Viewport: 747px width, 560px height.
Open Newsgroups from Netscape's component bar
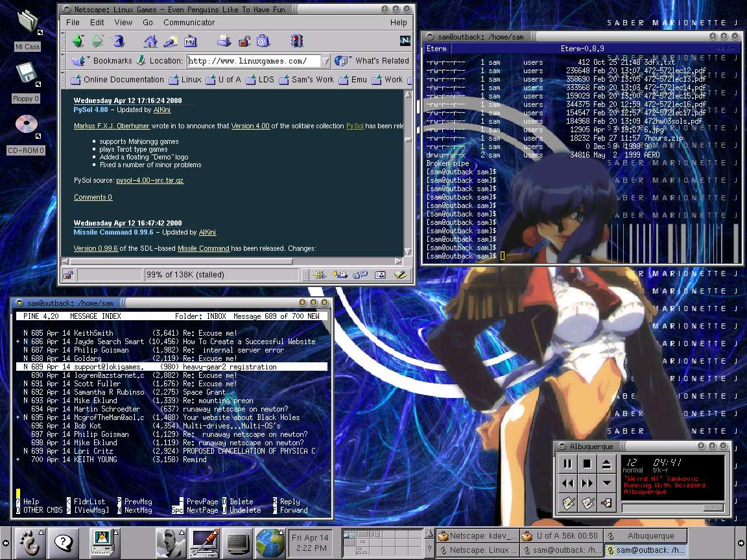tap(360, 275)
